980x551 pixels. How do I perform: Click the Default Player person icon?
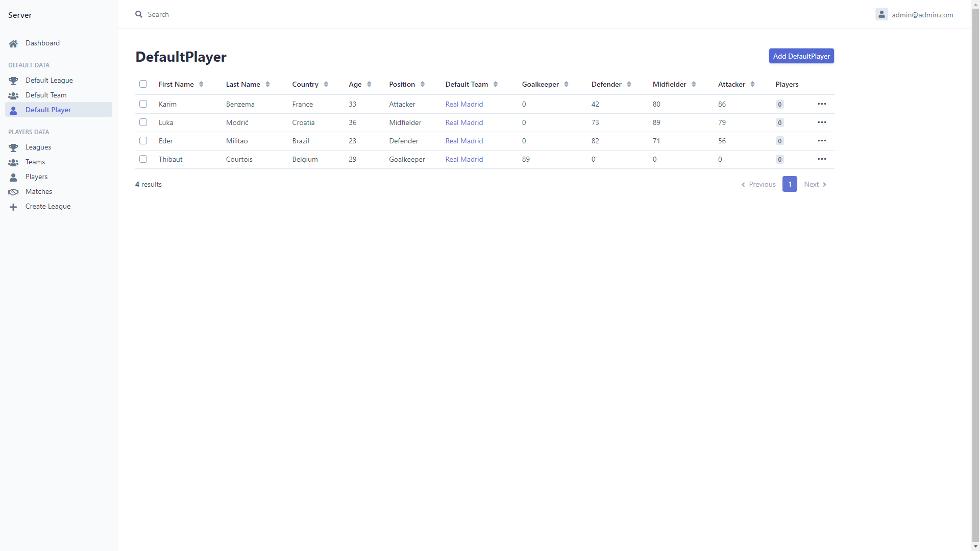(13, 110)
